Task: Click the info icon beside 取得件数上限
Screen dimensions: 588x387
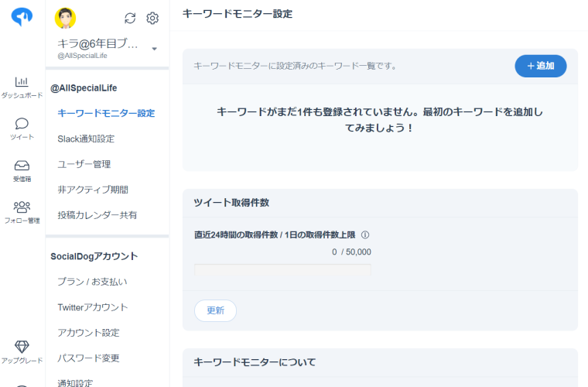Action: click(x=365, y=235)
